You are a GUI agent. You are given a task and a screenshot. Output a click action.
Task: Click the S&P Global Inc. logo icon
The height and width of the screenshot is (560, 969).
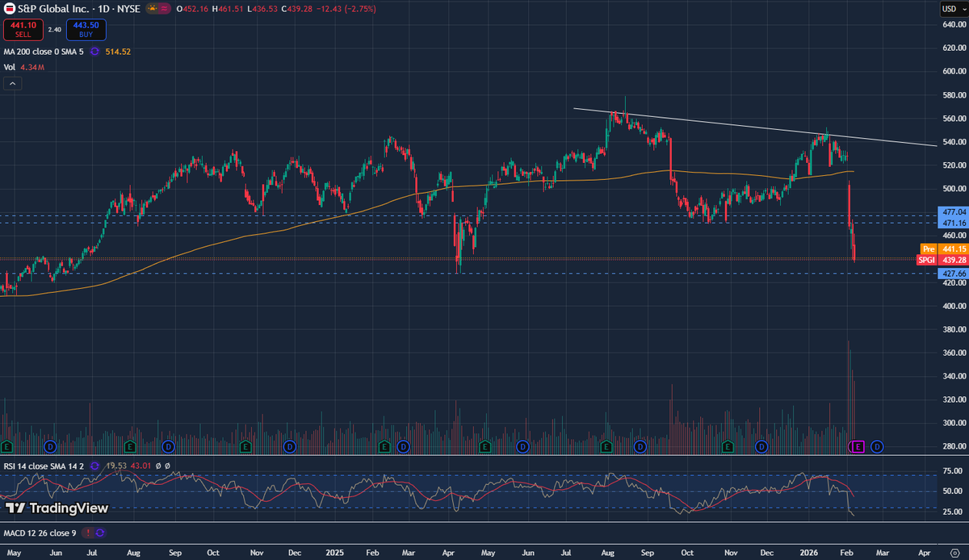click(x=9, y=8)
